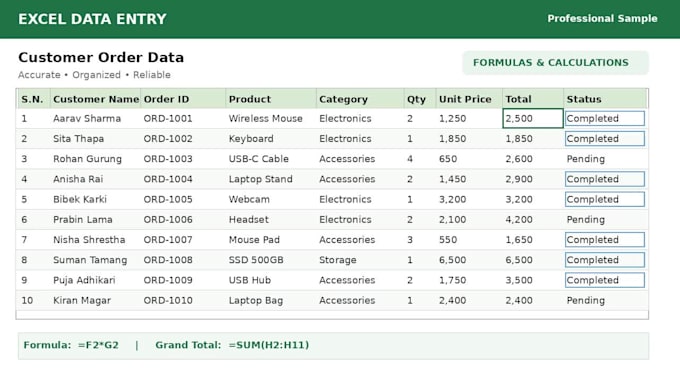Image resolution: width=680 pixels, height=383 pixels.
Task: Select the SSD 500GB product cell
Action: click(256, 260)
